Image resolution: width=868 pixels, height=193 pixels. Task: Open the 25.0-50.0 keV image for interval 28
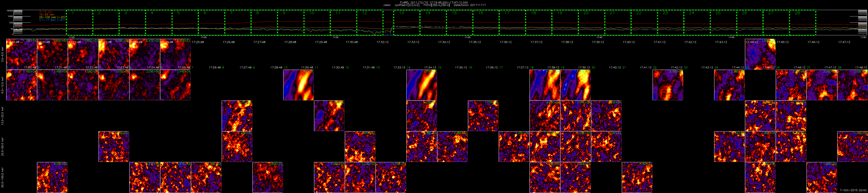point(852,147)
